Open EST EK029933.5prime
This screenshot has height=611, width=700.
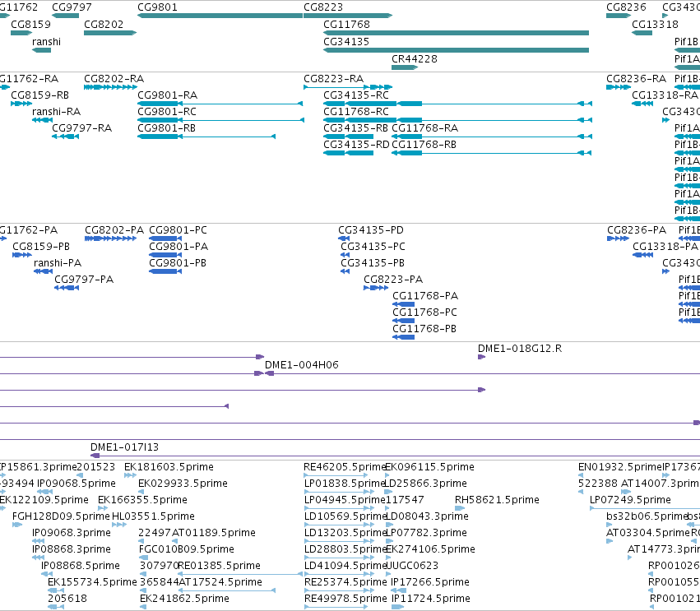point(183,484)
